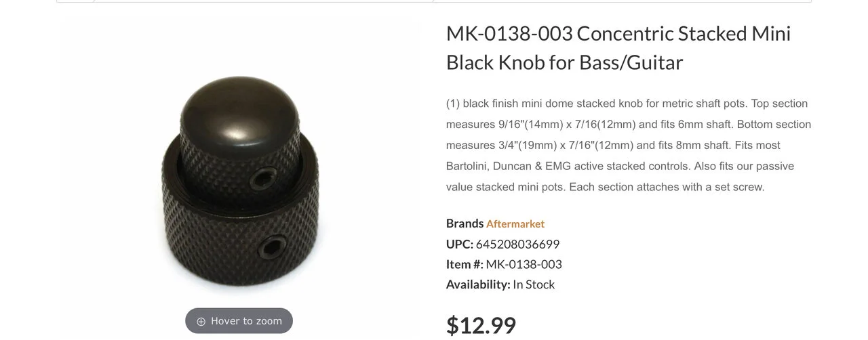Click the product description paragraph
868x340 pixels.
[628, 145]
